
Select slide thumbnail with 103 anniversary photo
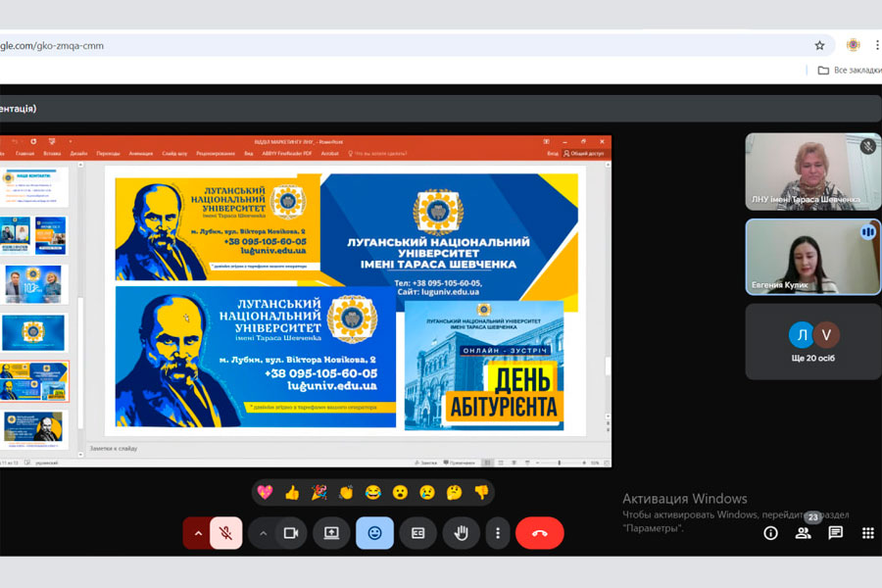tap(34, 285)
